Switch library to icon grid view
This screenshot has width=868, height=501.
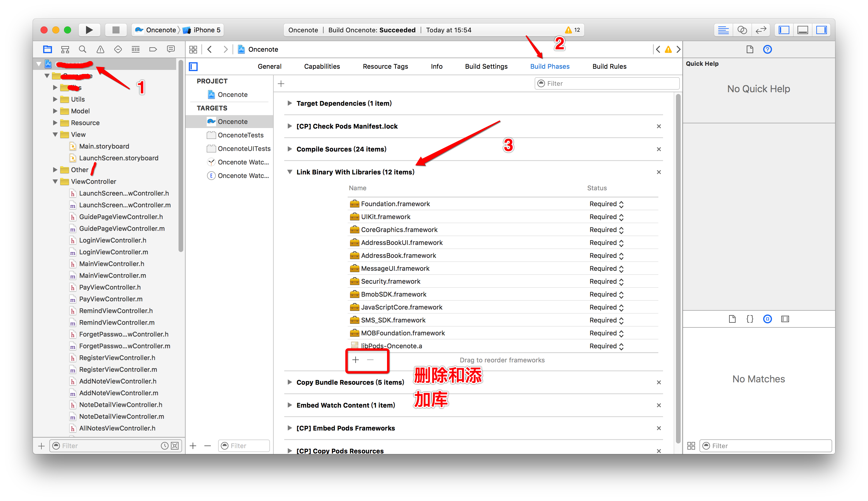[x=691, y=446]
